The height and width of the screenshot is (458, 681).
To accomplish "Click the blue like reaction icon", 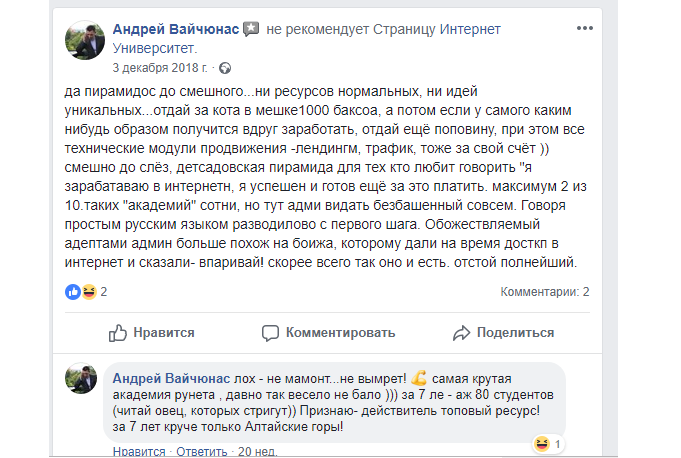I will pyautogui.click(x=72, y=292).
